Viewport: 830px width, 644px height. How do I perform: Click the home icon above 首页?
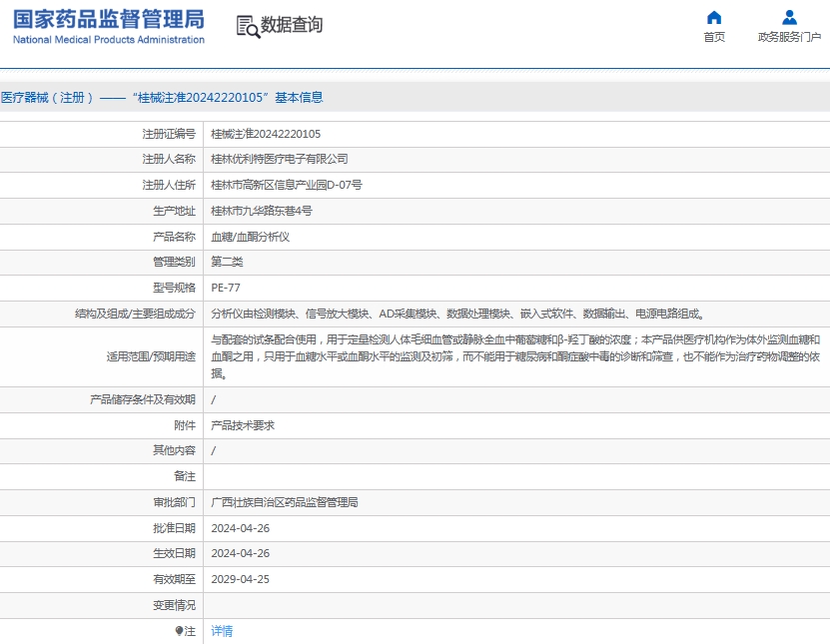[x=713, y=17]
